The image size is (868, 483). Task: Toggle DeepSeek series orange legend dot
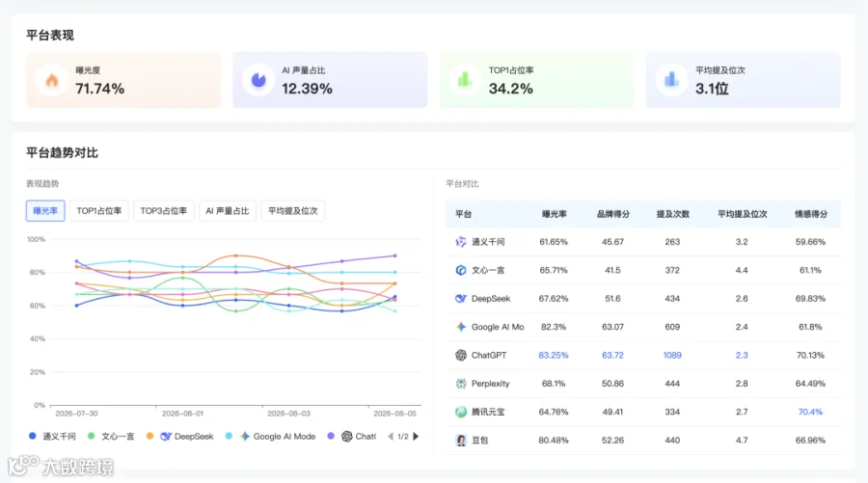point(149,436)
